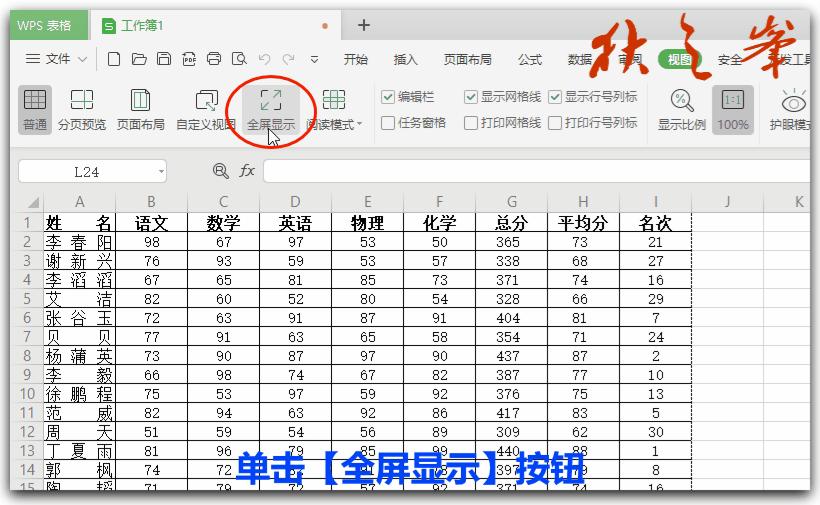Set zoom to 100% button
This screenshot has width=820, height=505.
click(x=733, y=110)
